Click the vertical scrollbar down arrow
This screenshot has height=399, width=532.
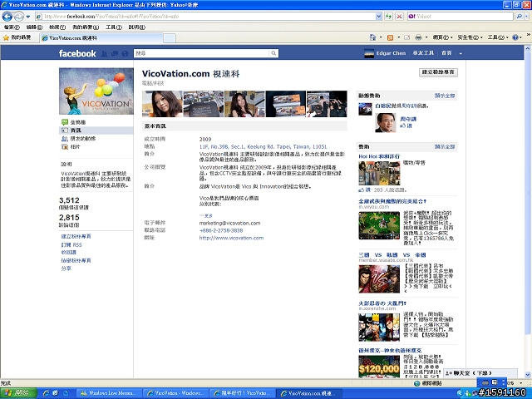click(x=528, y=375)
